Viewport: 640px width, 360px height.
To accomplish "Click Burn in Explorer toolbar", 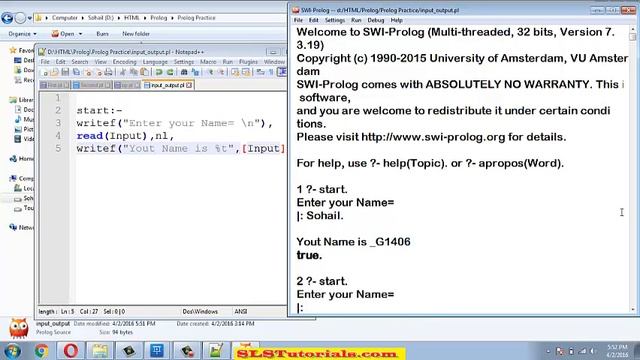I will click(102, 34).
